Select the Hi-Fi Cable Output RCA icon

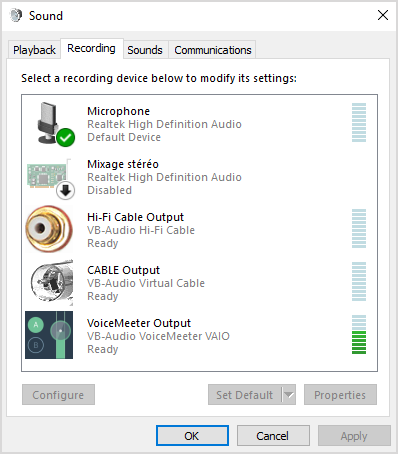tap(49, 229)
